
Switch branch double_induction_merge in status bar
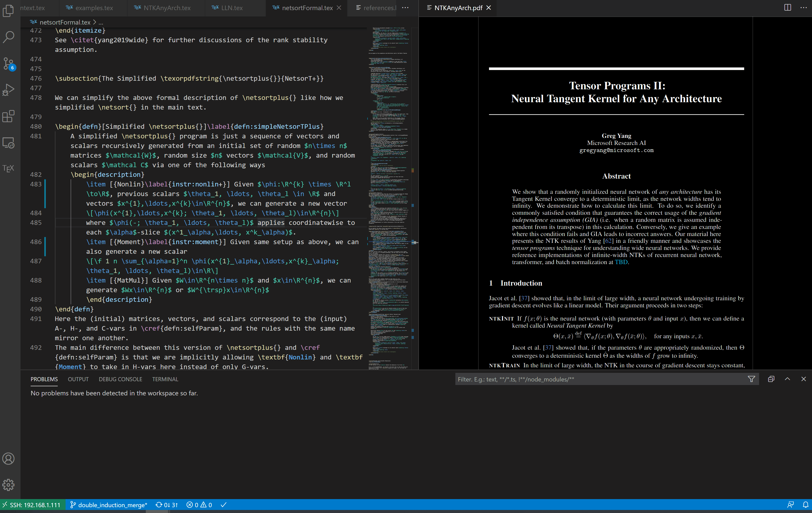click(109, 505)
